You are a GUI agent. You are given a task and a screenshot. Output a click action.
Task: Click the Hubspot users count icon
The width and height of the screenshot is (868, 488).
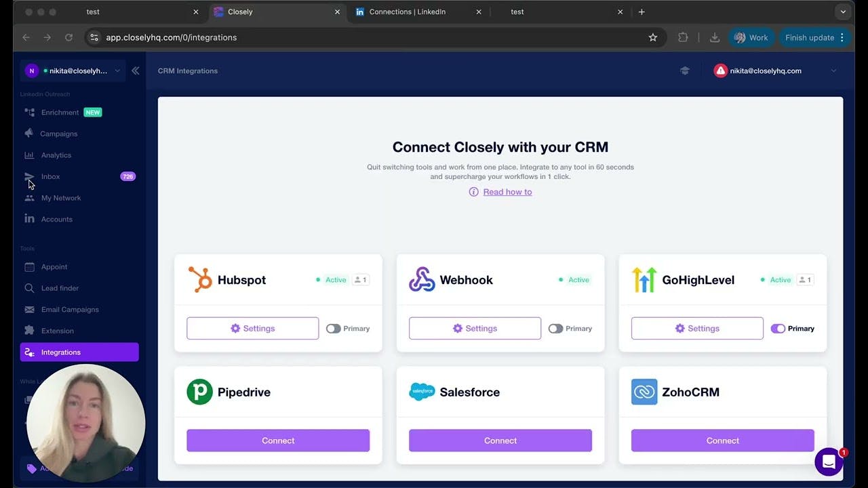coord(361,280)
